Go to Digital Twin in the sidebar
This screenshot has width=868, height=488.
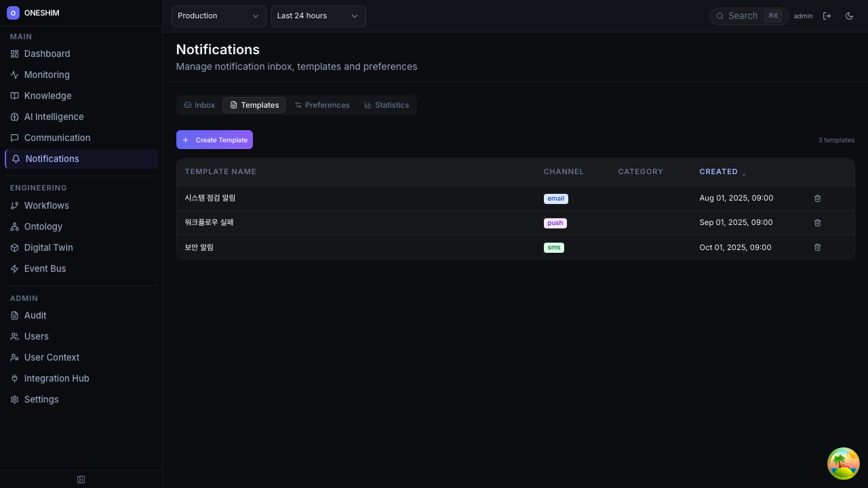pos(48,247)
